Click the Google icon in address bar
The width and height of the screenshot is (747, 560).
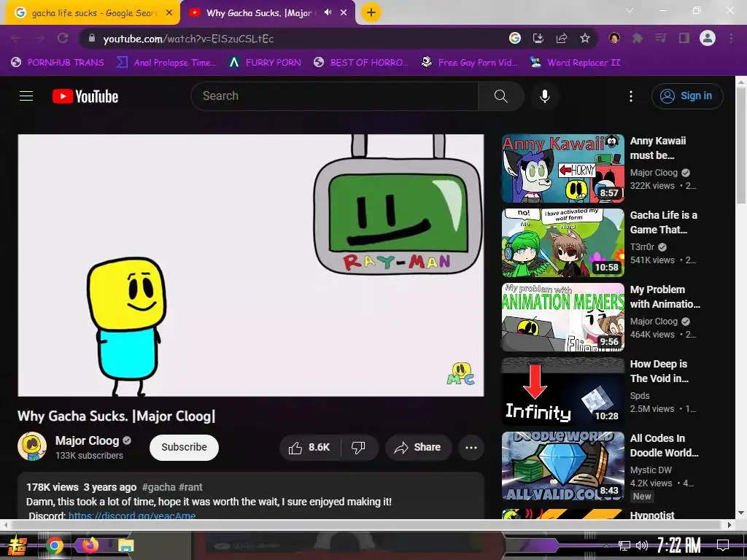click(515, 38)
